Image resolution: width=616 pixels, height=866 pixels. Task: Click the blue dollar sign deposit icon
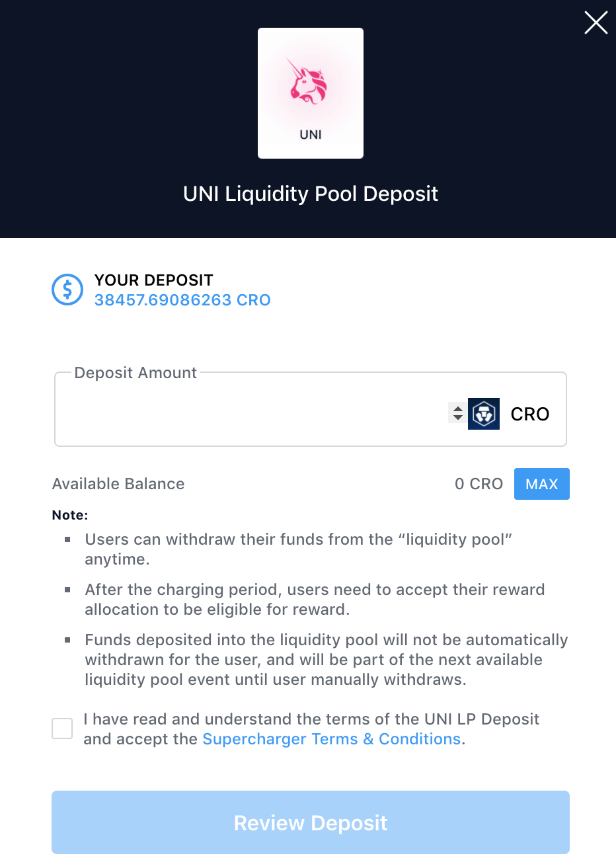pyautogui.click(x=67, y=290)
